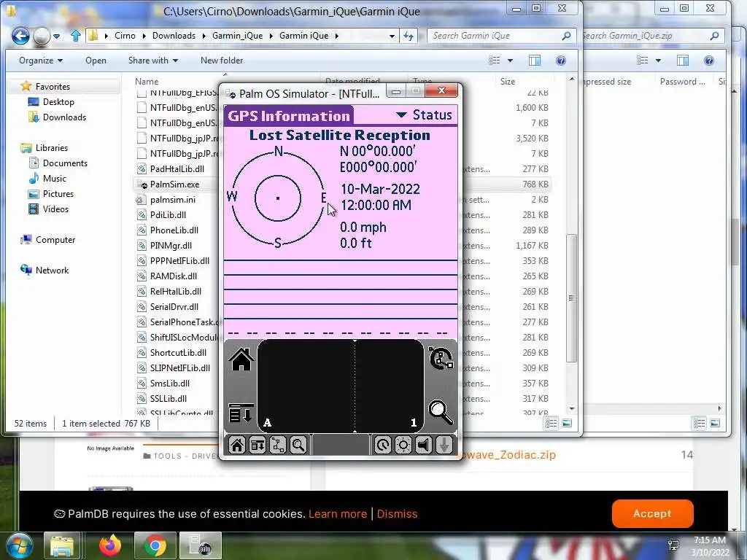Image resolution: width=747 pixels, height=560 pixels.
Task: Select Music under Libraries
Action: [x=54, y=179]
